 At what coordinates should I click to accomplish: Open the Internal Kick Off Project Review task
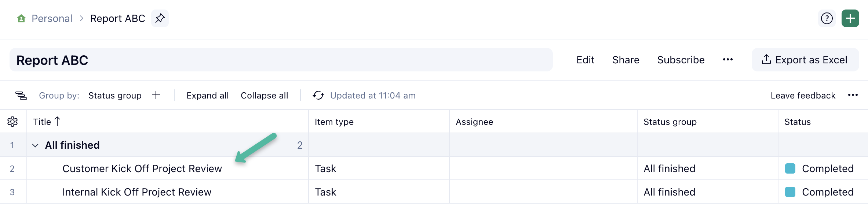tap(137, 192)
